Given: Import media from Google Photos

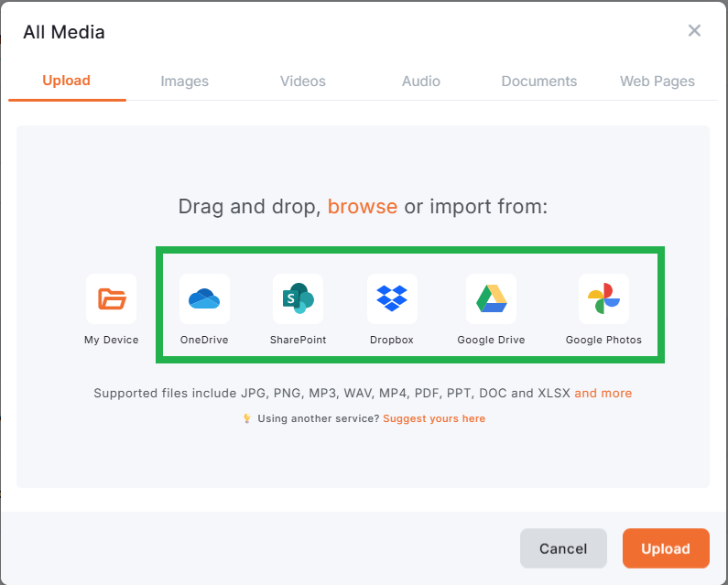Looking at the screenshot, I should tap(603, 298).
